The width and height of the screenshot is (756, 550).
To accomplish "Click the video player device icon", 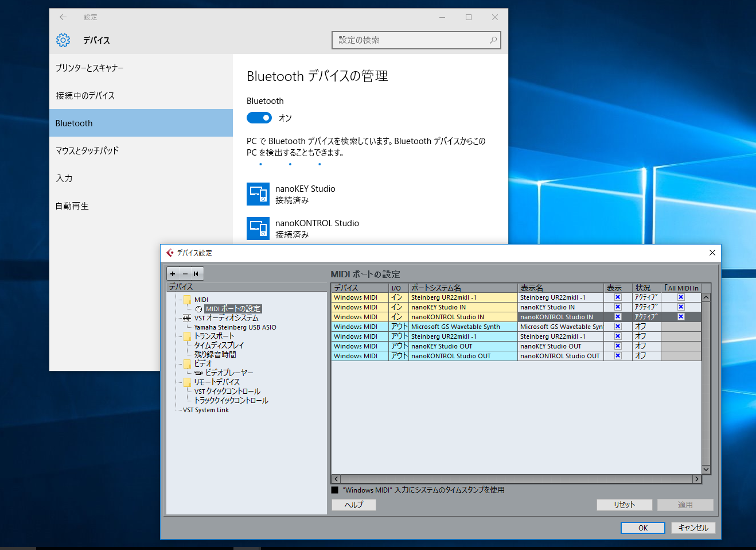I will (198, 373).
